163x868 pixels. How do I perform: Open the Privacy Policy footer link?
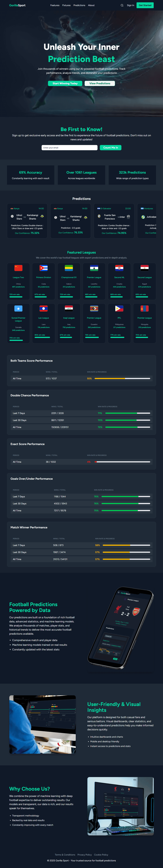84,855
